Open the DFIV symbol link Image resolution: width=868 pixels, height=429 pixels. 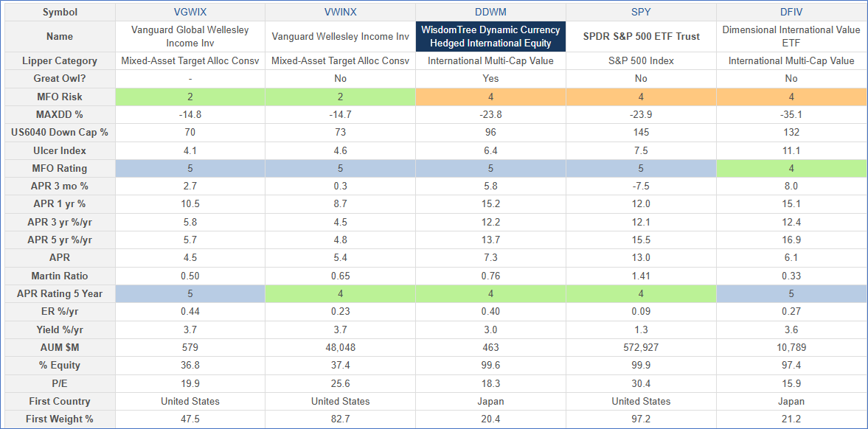(x=791, y=13)
